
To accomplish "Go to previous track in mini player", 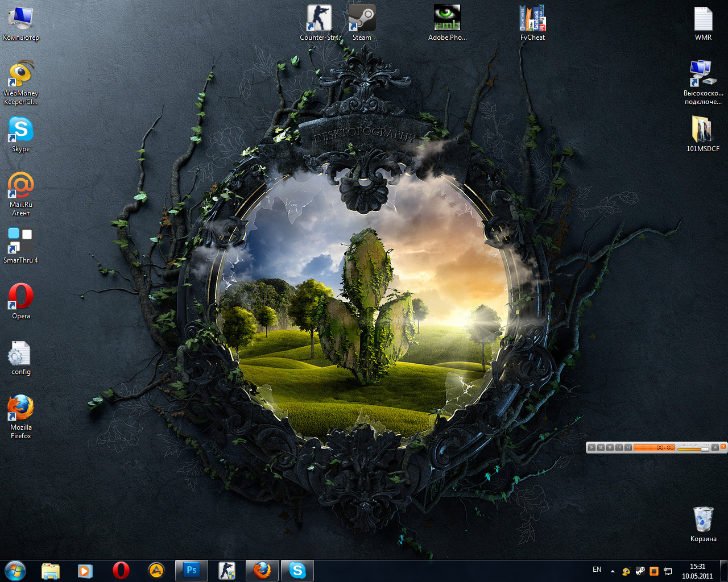I will pyautogui.click(x=619, y=447).
